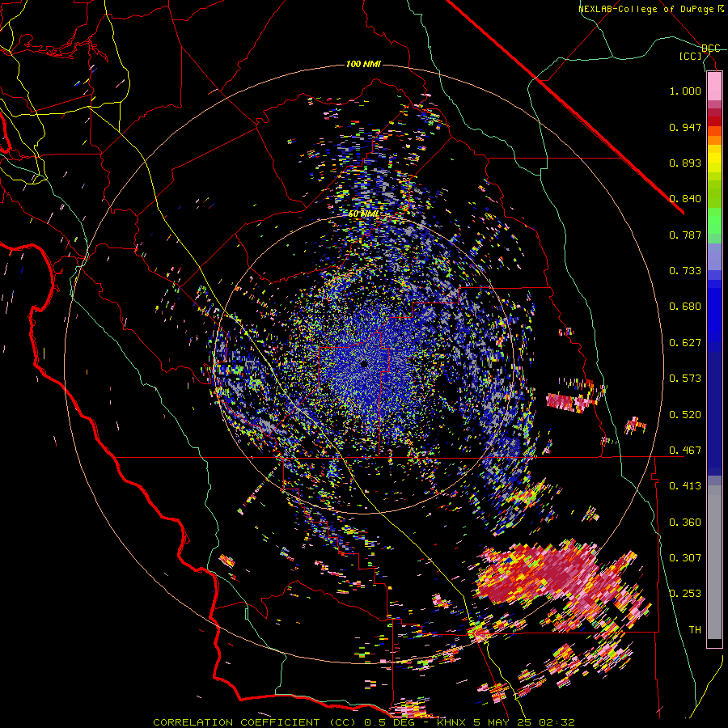Select the 0.573 legend value
Screen dimensions: 728x728
[685, 379]
